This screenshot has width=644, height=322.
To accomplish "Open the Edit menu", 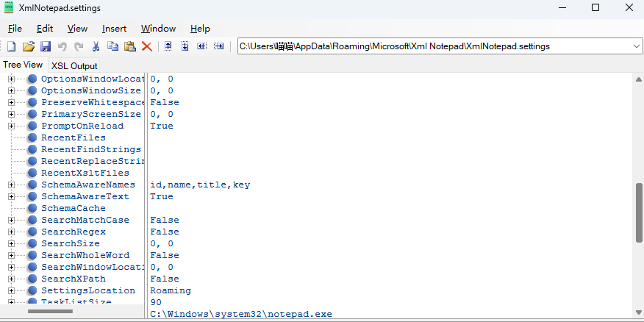I will tap(45, 29).
